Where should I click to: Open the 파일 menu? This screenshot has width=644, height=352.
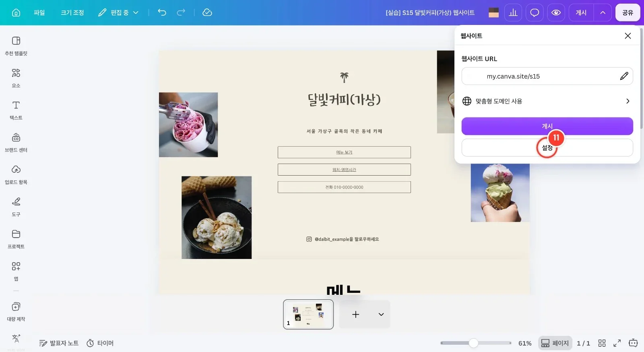point(39,12)
